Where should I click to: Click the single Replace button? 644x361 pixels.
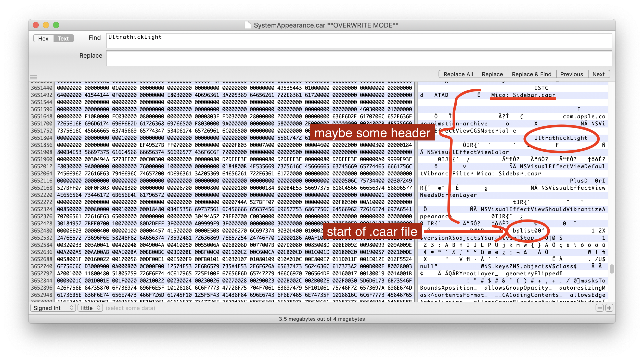492,74
